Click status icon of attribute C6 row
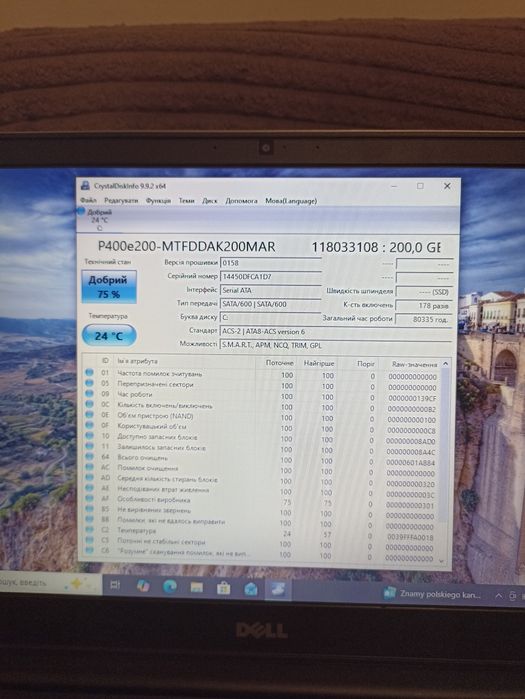The height and width of the screenshot is (699, 525). [x=89, y=551]
